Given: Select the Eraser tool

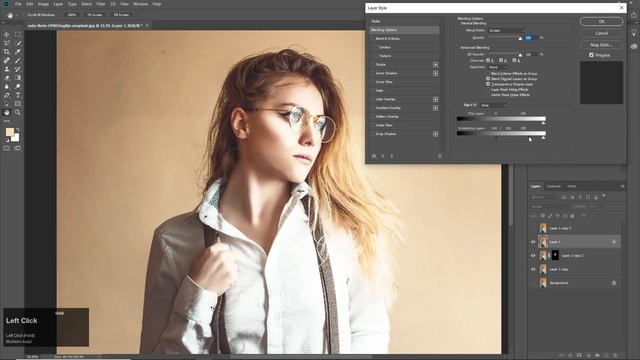Looking at the screenshot, I should [x=7, y=78].
